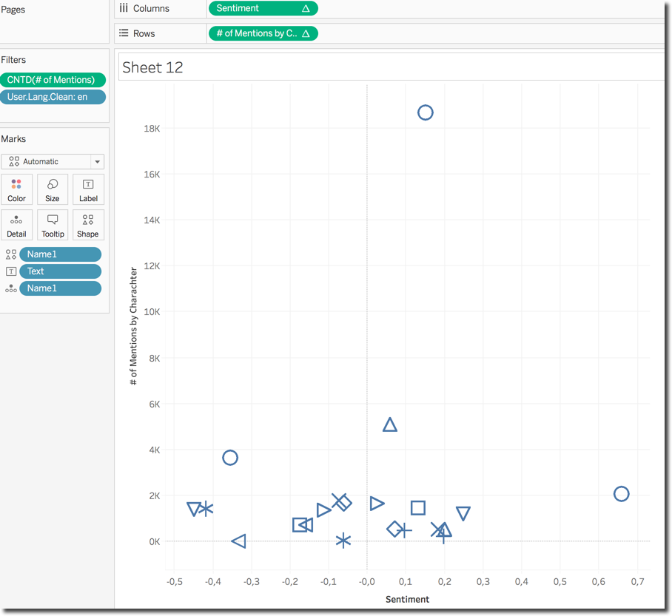Image resolution: width=672 pixels, height=616 pixels.
Task: Click the Sheet 12 title
Action: pos(153,67)
